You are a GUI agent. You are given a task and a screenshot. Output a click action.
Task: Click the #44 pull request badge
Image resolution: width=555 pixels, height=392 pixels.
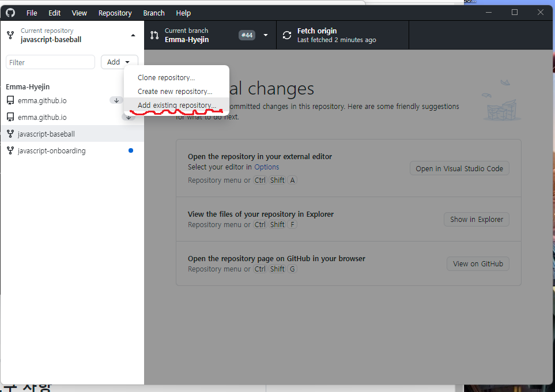click(x=247, y=35)
